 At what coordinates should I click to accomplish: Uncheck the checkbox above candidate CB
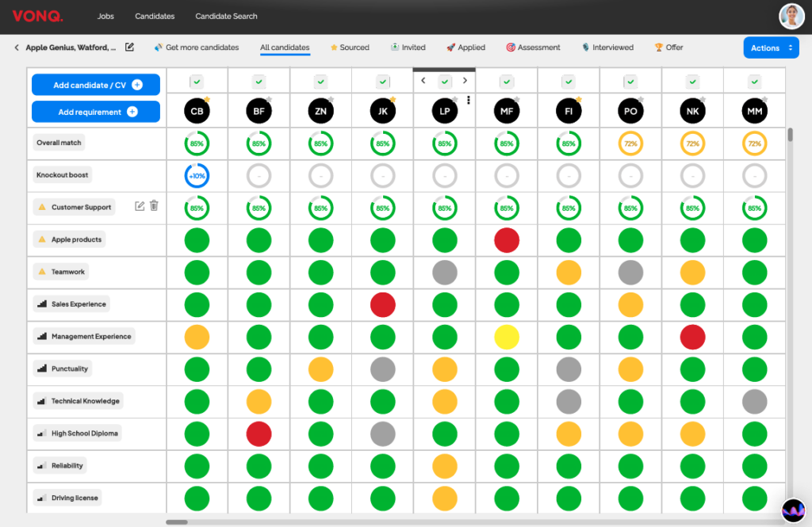click(x=197, y=81)
